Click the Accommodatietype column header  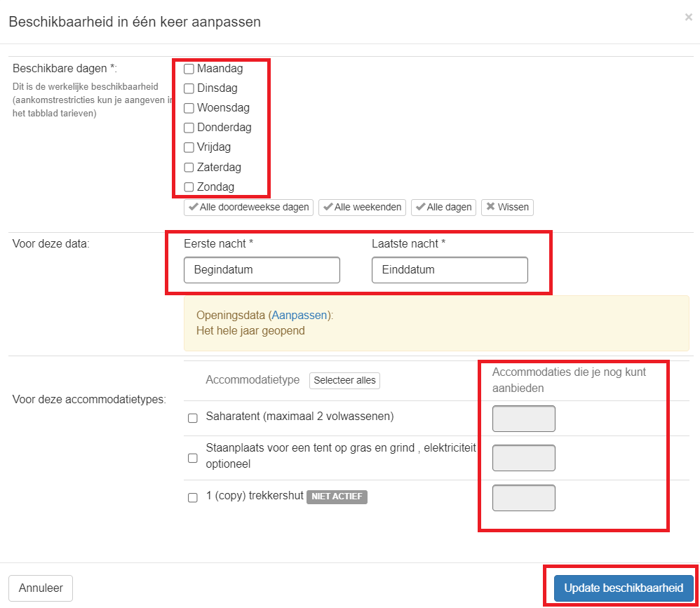pos(253,380)
